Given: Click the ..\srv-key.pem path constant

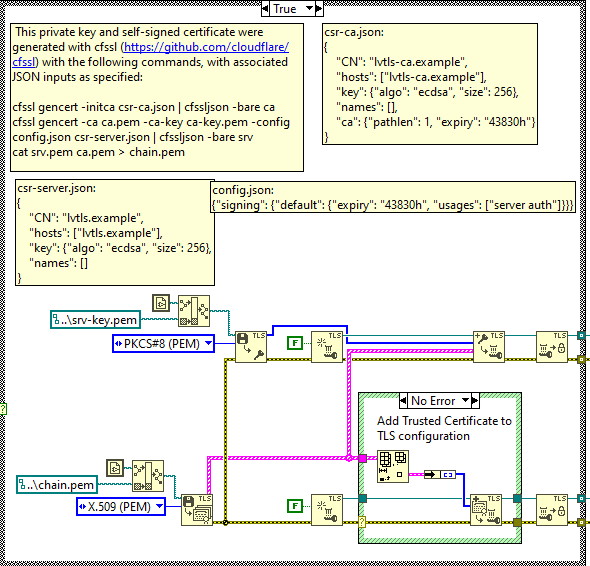Looking at the screenshot, I should [x=96, y=320].
